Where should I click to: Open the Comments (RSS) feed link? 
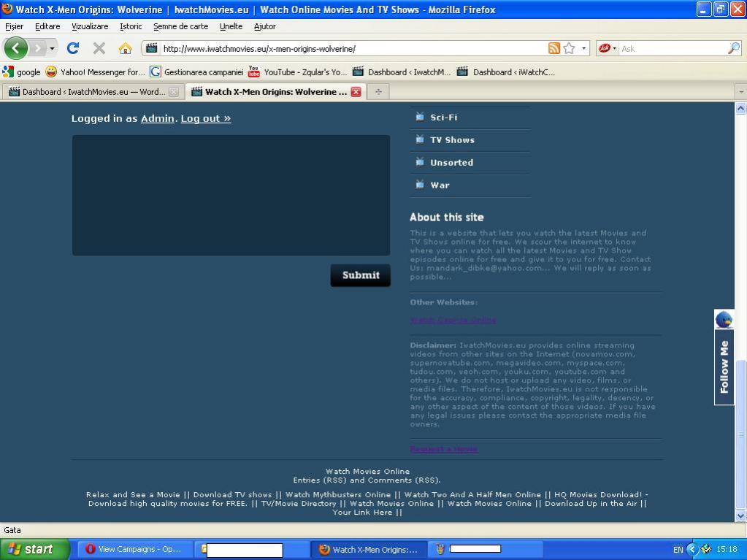click(403, 480)
